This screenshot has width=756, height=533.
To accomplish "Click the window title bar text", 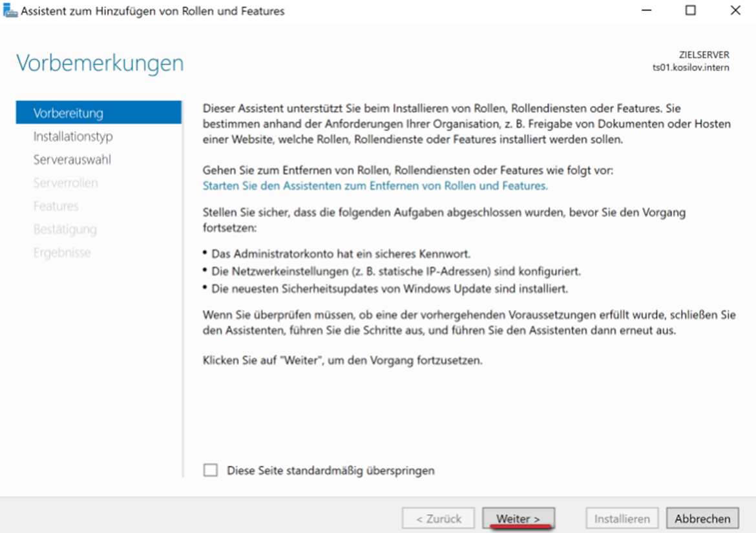I will click(x=153, y=12).
